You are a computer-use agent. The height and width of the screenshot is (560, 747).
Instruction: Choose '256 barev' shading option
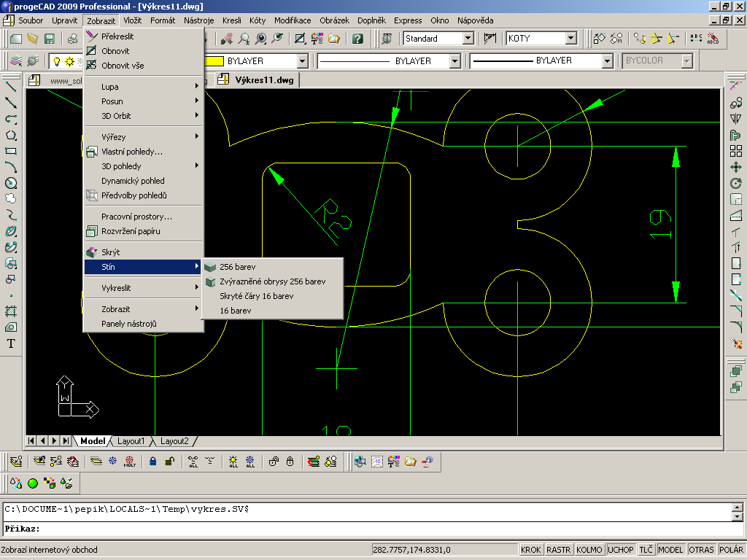(238, 267)
